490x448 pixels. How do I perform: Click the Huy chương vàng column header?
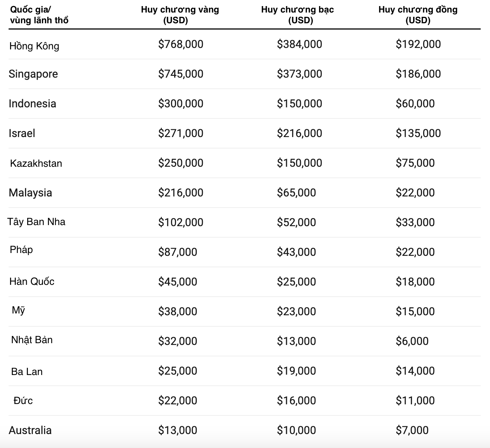(180, 15)
